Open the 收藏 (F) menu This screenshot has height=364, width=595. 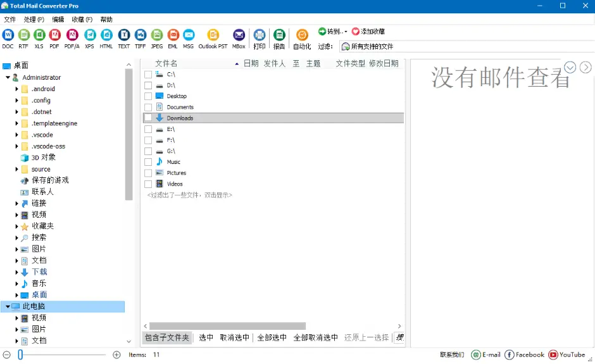tap(82, 20)
